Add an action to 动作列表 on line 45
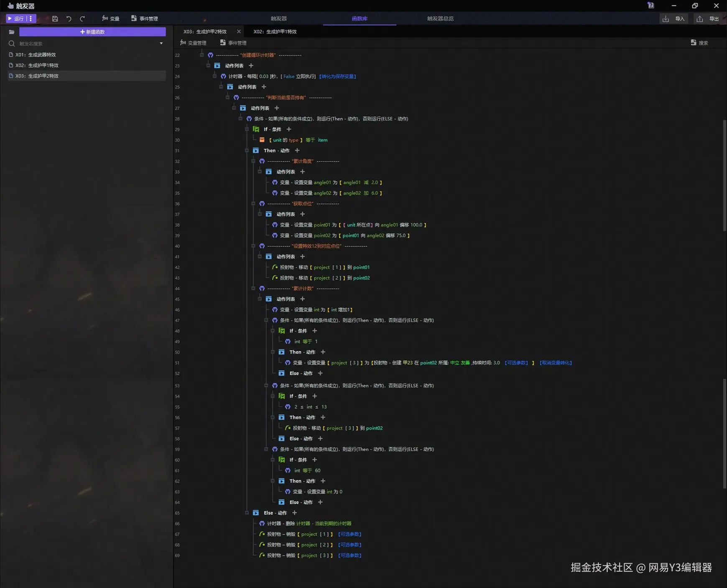Viewport: 727px width, 588px height. tap(303, 299)
